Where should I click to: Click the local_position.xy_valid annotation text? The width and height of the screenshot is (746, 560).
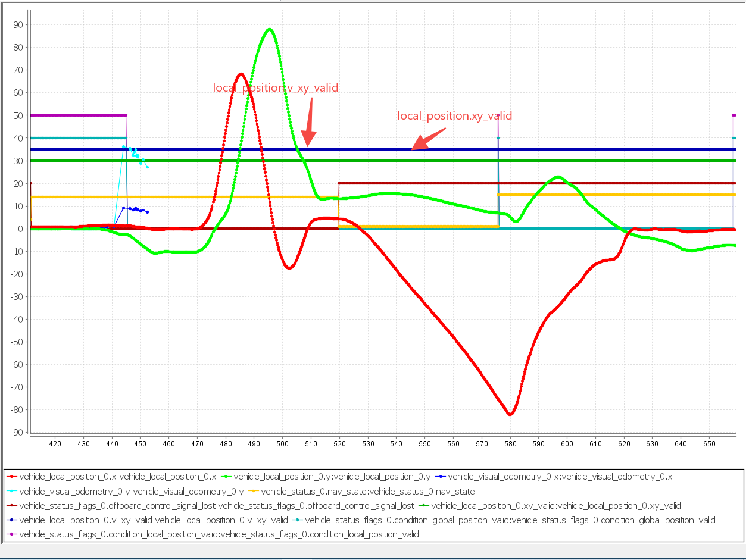(454, 115)
